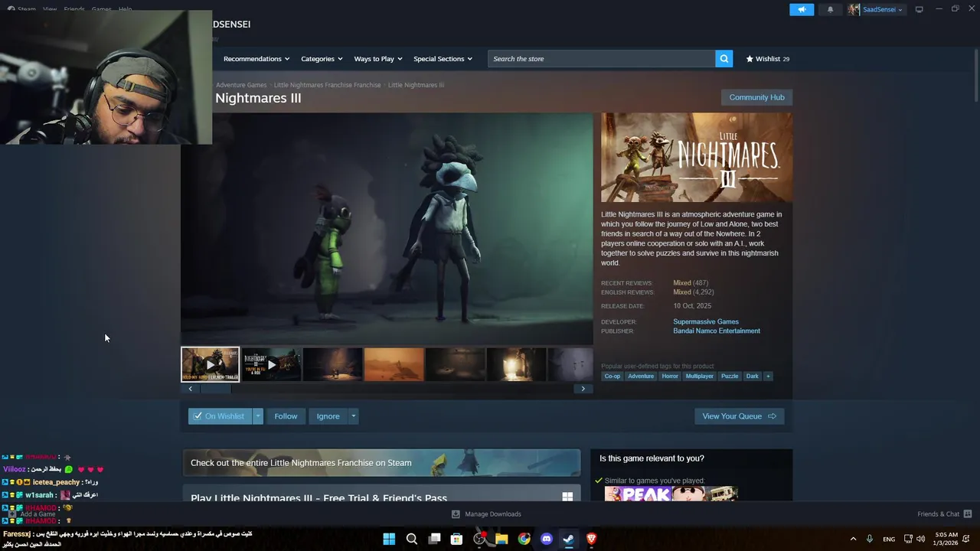Open the wishlist options dropdown arrow
Image resolution: width=980 pixels, height=551 pixels.
point(258,416)
